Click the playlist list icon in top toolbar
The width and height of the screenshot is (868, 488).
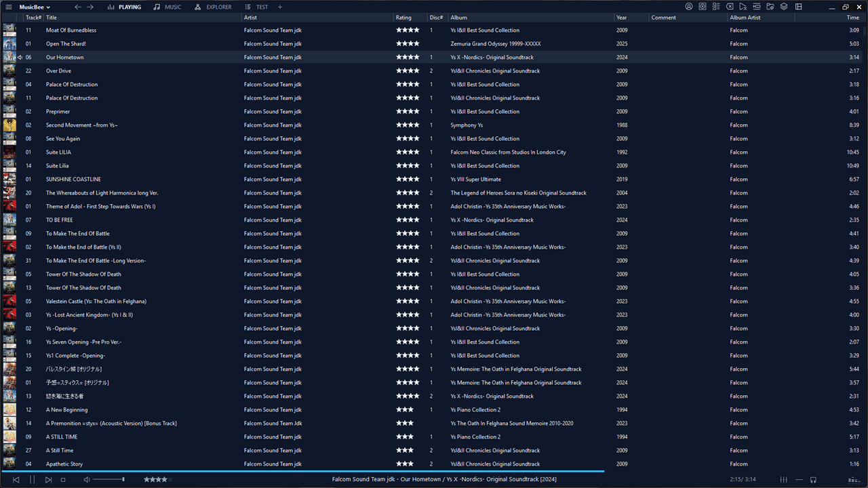click(716, 7)
